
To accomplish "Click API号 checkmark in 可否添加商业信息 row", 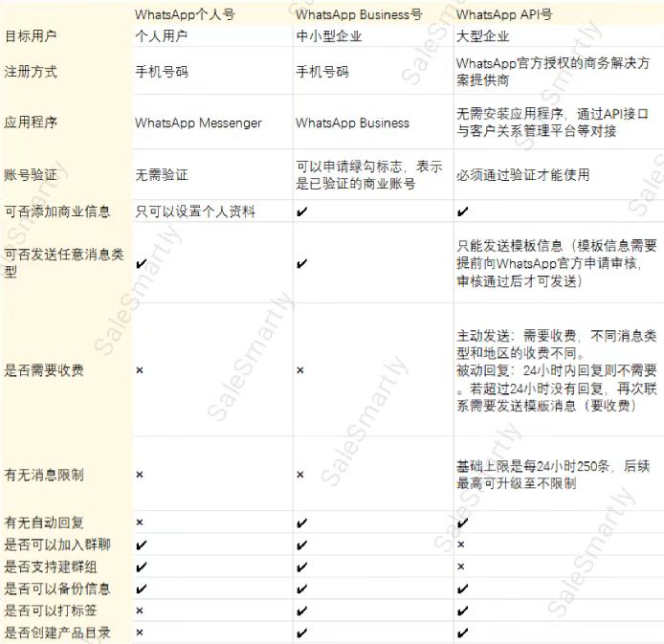I will click(x=462, y=211).
